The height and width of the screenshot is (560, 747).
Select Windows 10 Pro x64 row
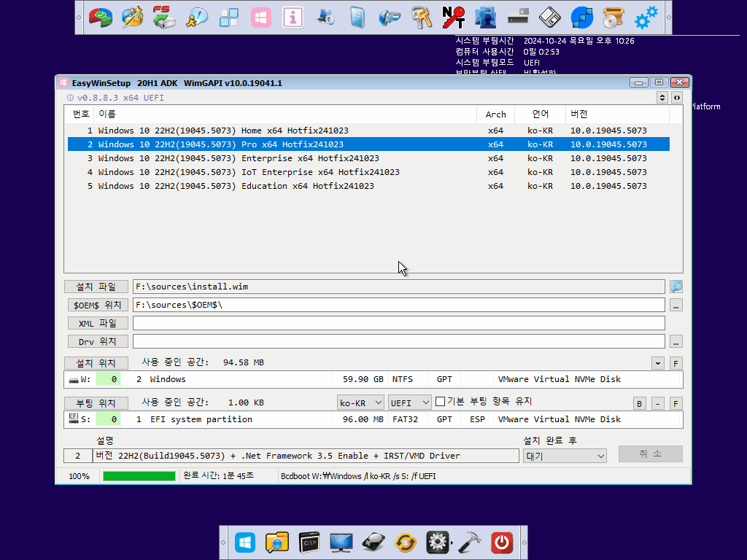pos(368,144)
